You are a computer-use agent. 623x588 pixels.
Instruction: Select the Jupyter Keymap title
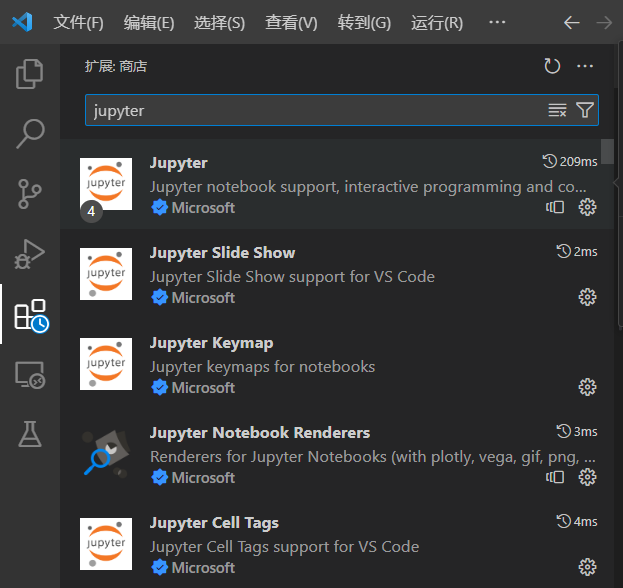click(211, 343)
